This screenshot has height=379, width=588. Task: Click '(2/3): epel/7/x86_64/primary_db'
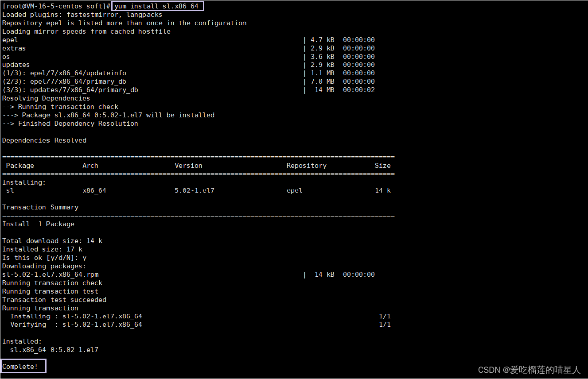64,81
